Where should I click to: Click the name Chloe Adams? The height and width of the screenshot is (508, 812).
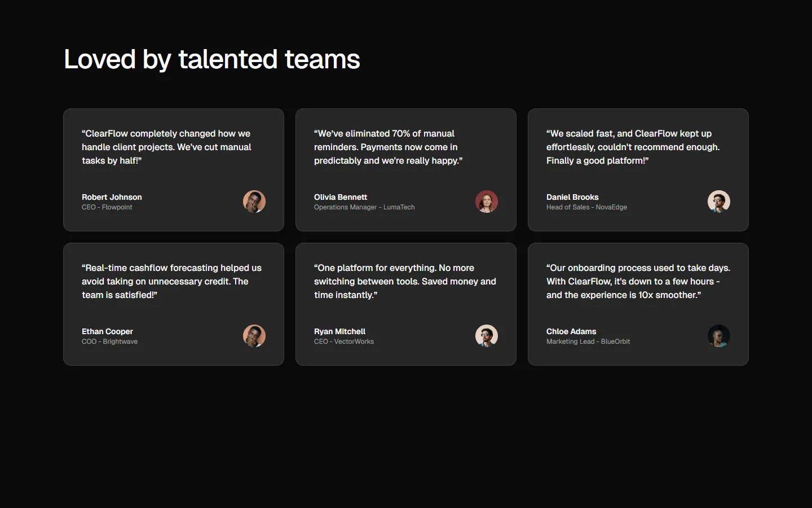(x=571, y=331)
